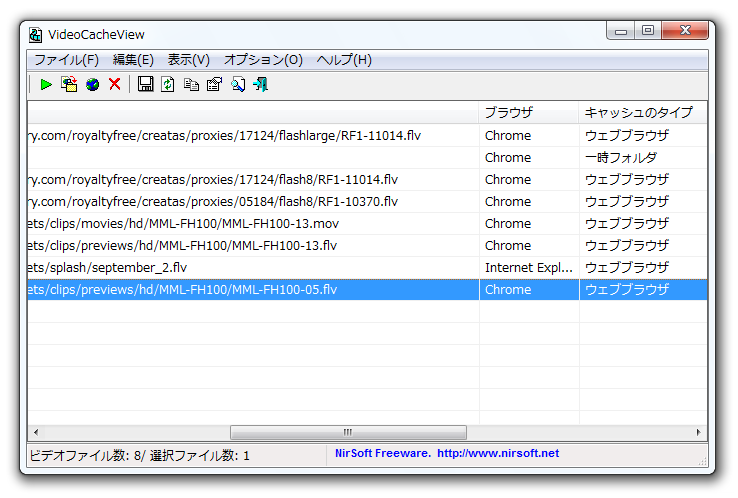Image resolution: width=738 pixels, height=498 pixels.
Task: Open the オプション(O) menu
Action: (x=263, y=60)
